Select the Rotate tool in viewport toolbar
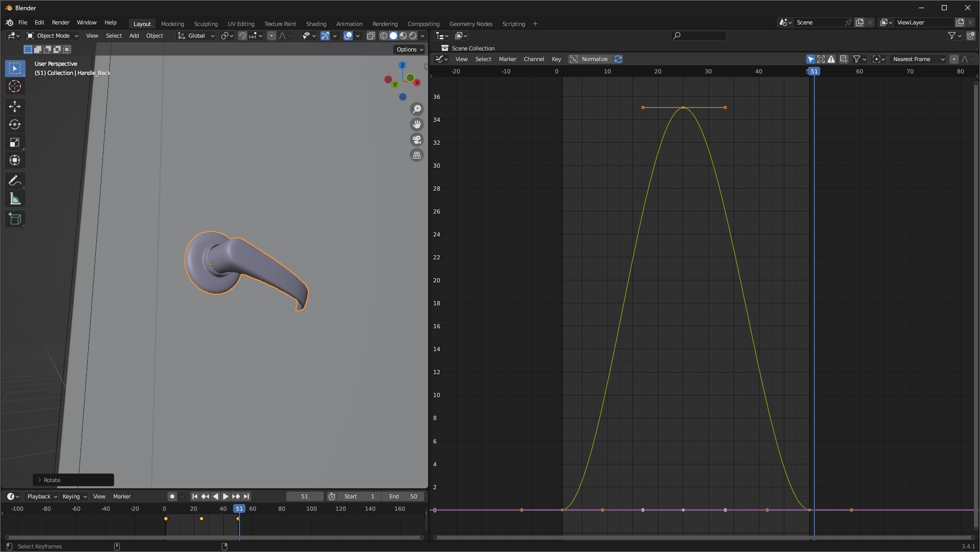 coord(15,124)
